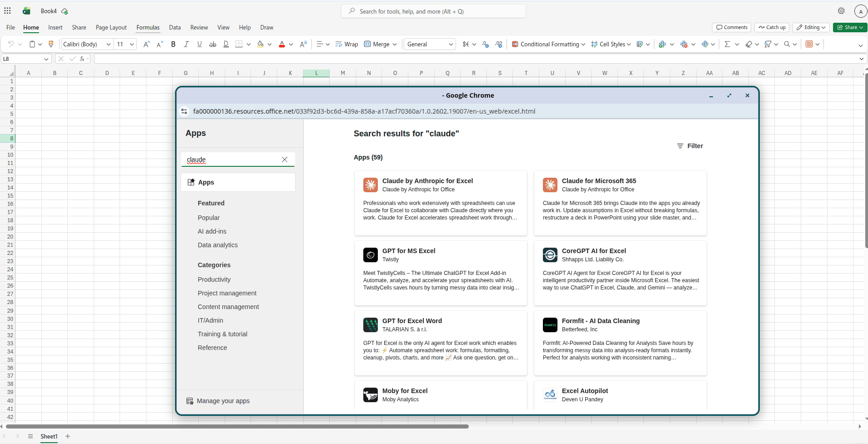Click the text alignment icon
Screen dimensions: 868x444
point(320,44)
